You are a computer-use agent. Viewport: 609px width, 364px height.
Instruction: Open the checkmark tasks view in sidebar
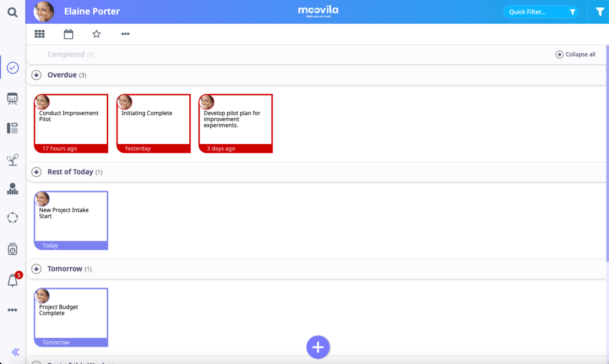[x=13, y=68]
